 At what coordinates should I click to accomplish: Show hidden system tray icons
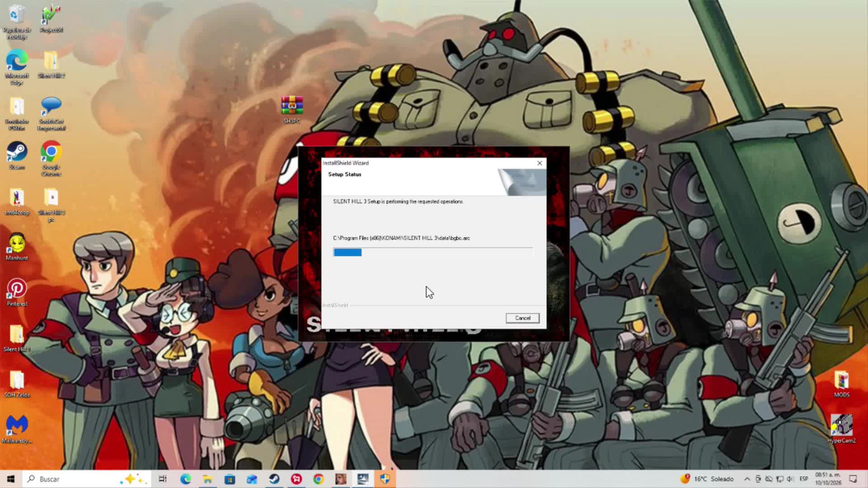coord(747,479)
